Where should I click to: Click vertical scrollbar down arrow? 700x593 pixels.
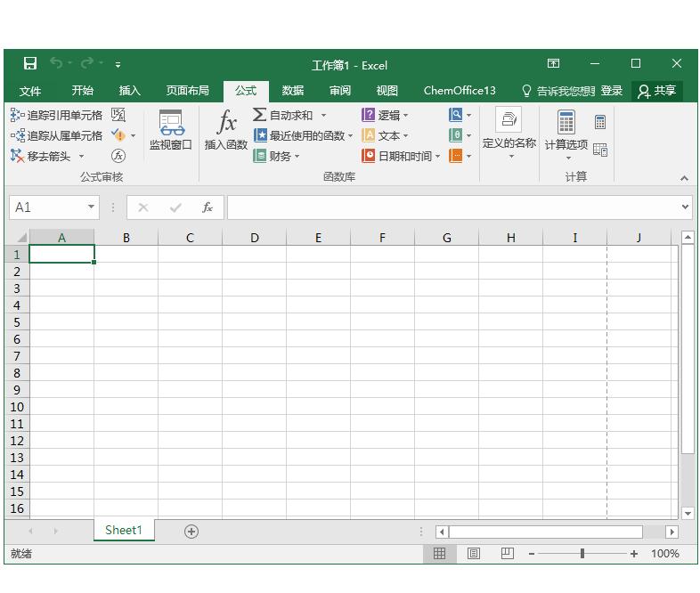(x=688, y=513)
